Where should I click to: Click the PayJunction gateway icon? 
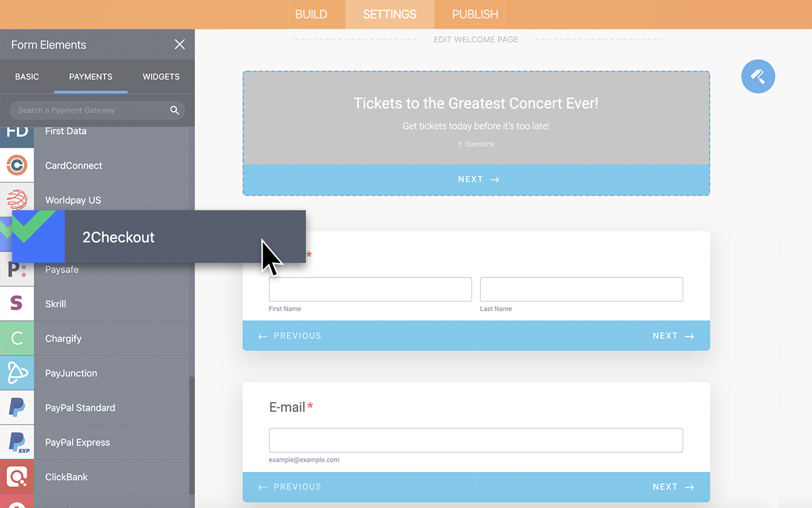point(17,373)
